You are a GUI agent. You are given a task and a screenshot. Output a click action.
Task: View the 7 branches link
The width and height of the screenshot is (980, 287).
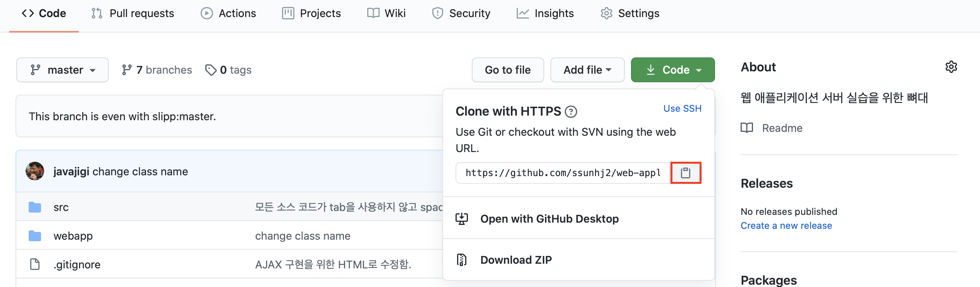point(157,70)
